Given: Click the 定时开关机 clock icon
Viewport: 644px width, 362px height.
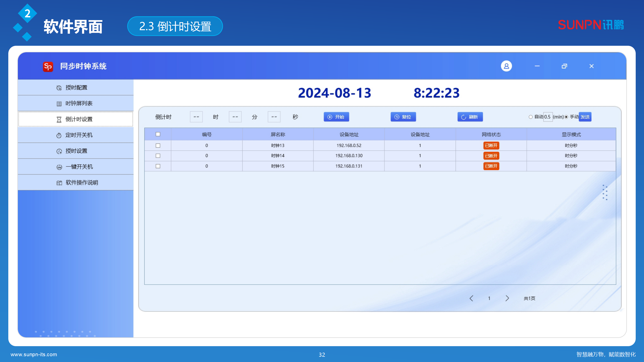Looking at the screenshot, I should coord(59,135).
